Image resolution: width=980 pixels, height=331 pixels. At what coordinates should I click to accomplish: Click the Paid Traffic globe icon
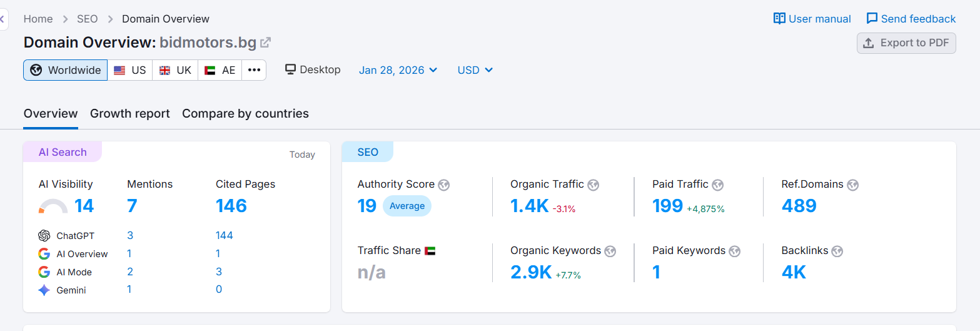[x=718, y=185]
